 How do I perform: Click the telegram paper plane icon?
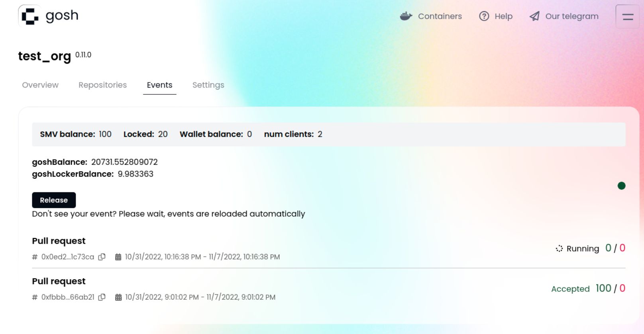point(534,16)
